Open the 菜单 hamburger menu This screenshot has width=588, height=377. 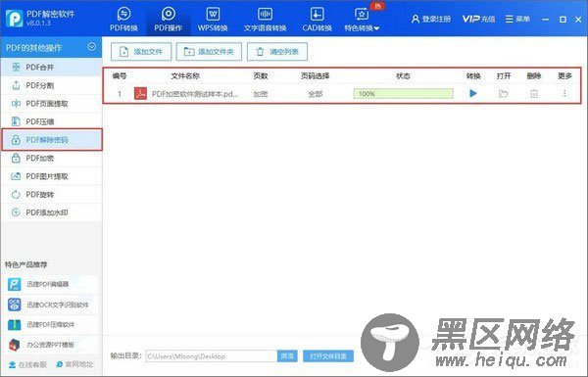517,19
